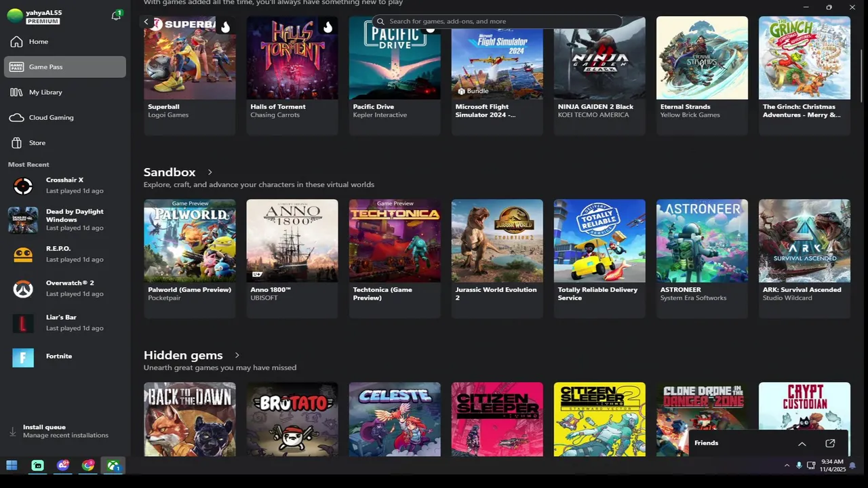Click the Friends panel label
The width and height of the screenshot is (868, 488).
[706, 443]
